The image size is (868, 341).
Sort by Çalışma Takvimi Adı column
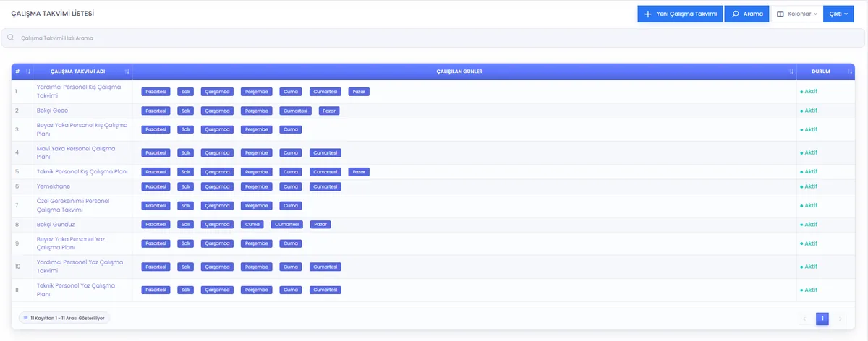click(x=82, y=72)
